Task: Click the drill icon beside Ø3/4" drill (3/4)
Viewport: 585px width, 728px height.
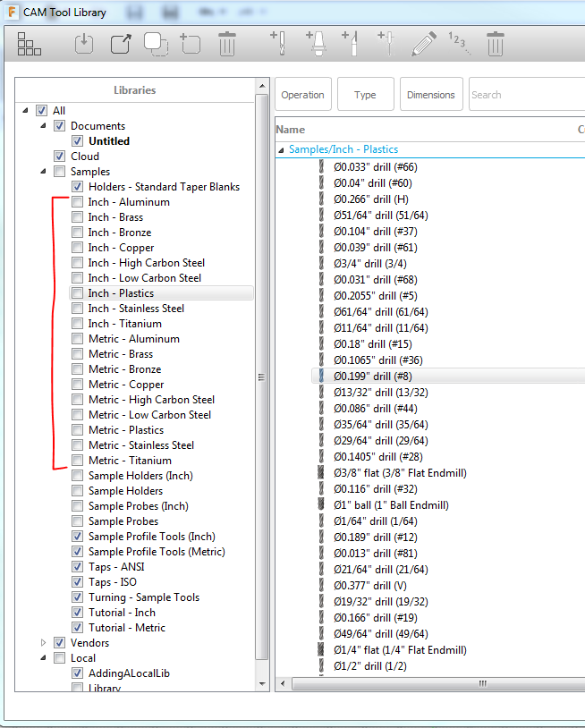Action: (x=321, y=263)
